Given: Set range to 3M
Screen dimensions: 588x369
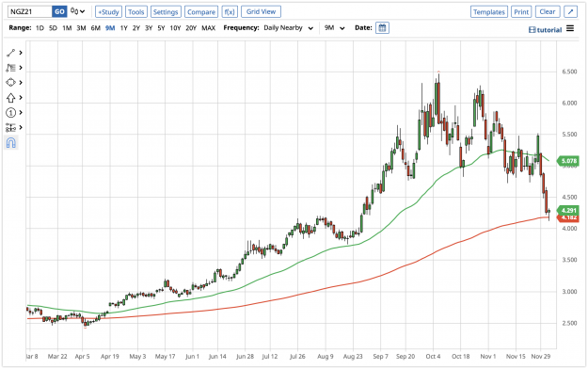Looking at the screenshot, I should 81,28.
